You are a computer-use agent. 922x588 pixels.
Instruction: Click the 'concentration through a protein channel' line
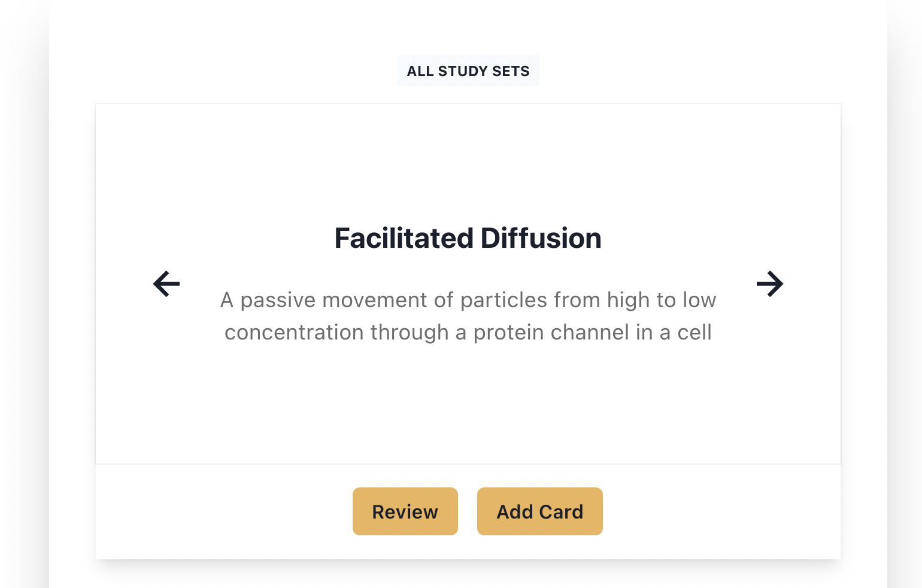[x=468, y=332]
